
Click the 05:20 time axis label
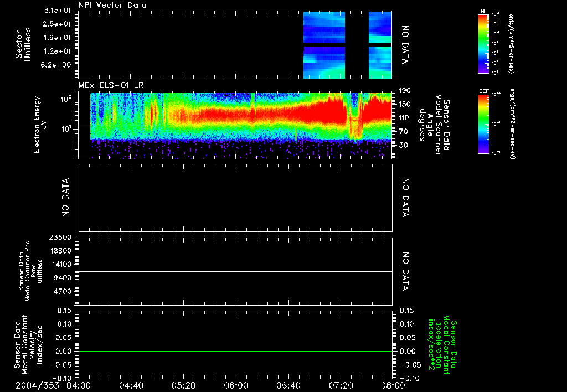click(x=183, y=385)
